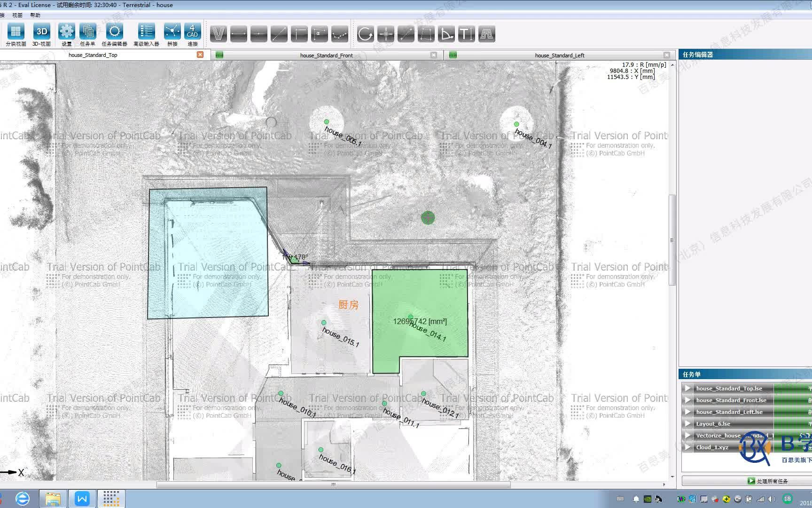
Task: Close the house_Standard_Top tab
Action: (x=200, y=55)
